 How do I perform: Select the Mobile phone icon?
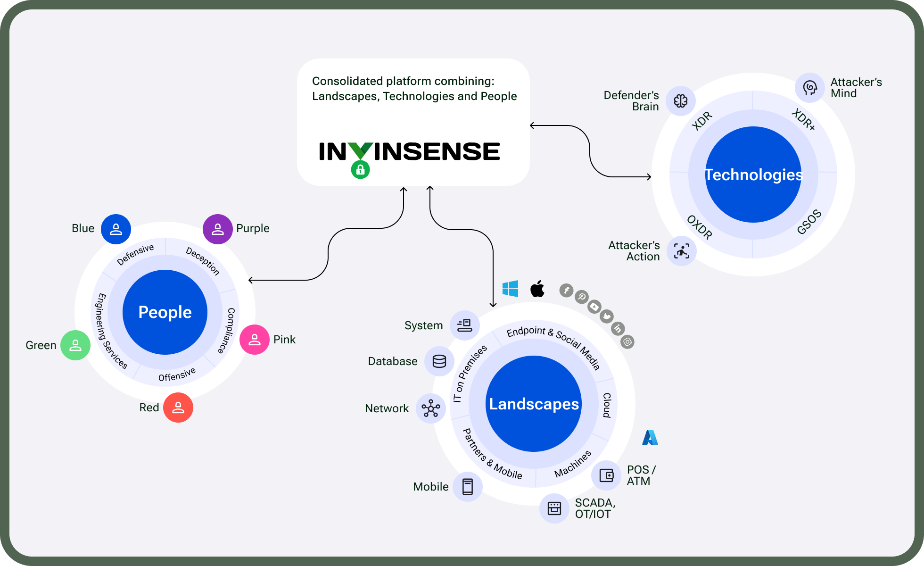pos(467,487)
